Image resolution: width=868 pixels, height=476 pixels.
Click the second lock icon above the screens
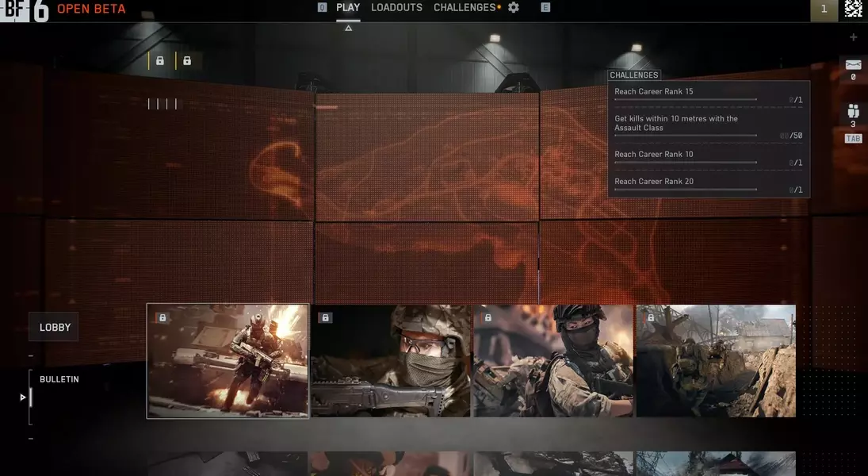[187, 60]
